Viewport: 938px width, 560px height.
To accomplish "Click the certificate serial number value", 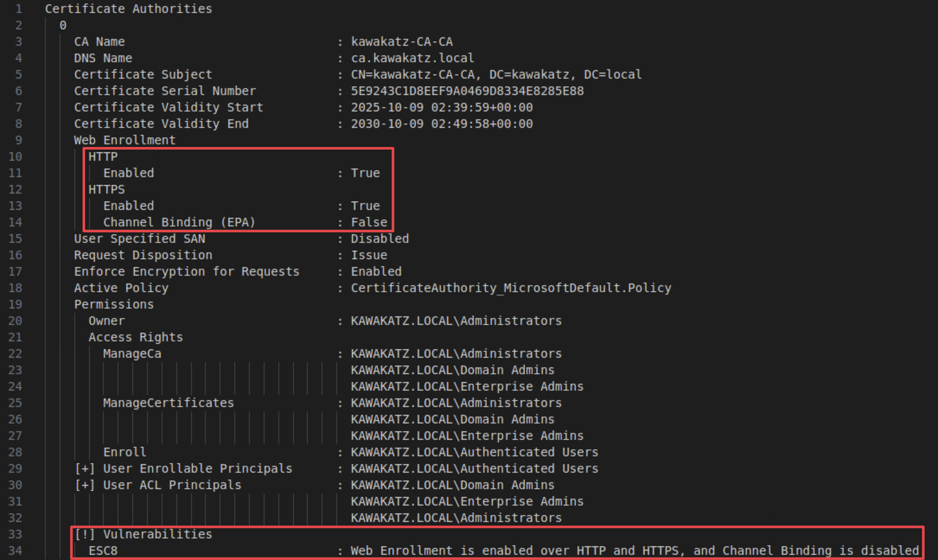I will [467, 91].
